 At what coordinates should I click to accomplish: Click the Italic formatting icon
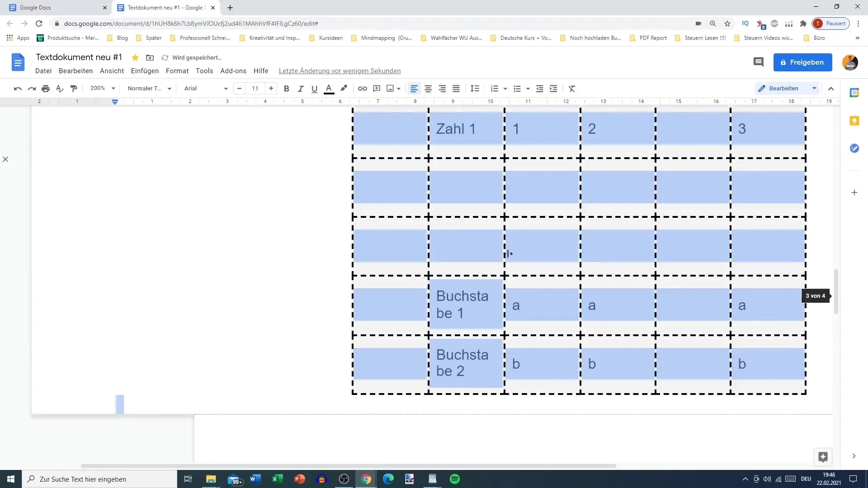click(x=301, y=88)
